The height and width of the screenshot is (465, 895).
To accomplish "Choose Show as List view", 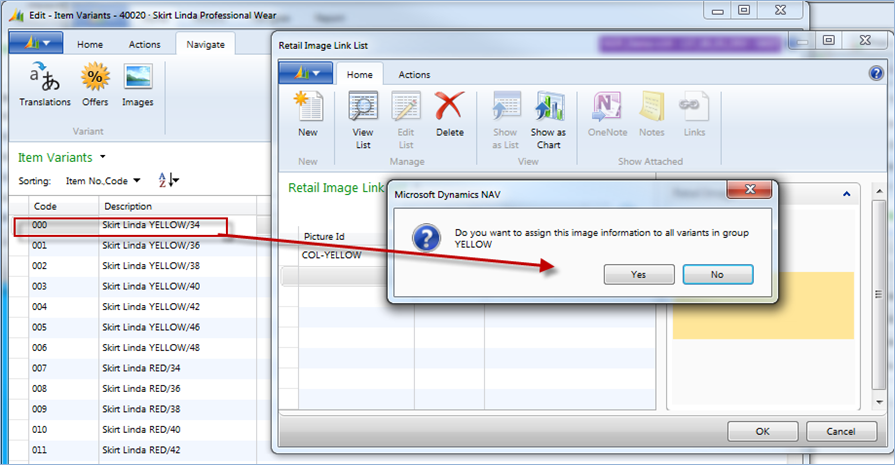I will [x=506, y=120].
